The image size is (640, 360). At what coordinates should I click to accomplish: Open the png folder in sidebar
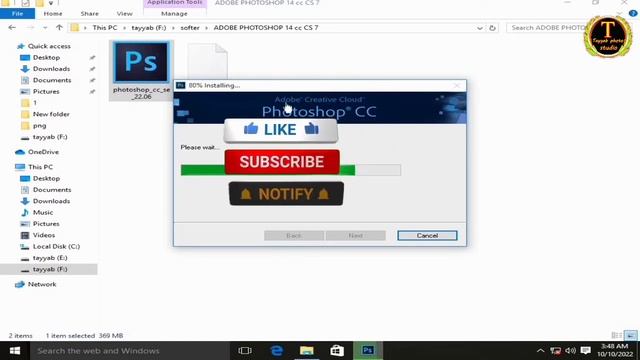pos(39,126)
